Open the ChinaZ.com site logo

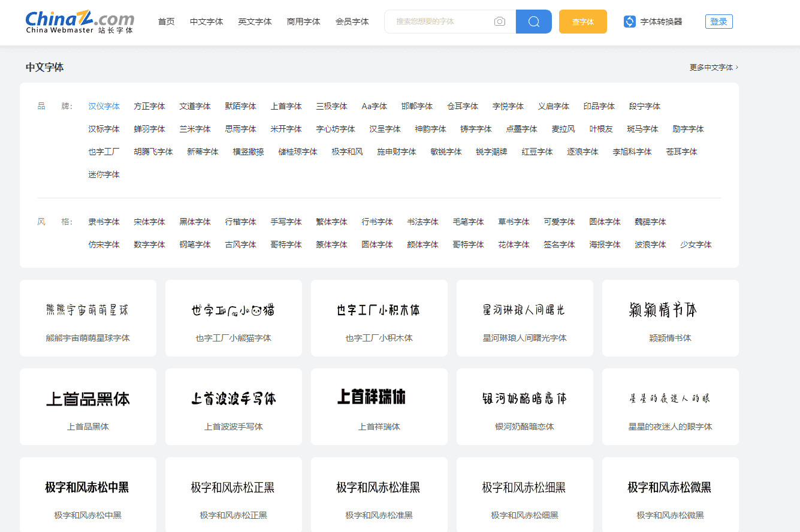80,22
